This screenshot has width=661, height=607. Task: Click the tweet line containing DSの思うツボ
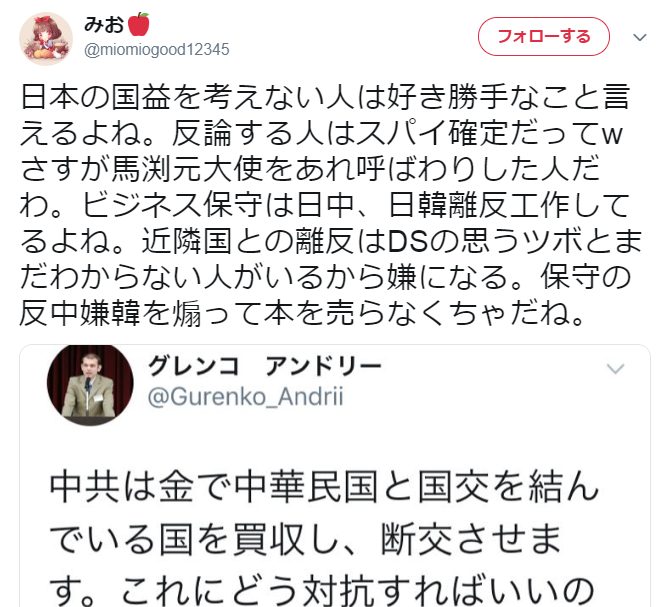click(x=331, y=241)
